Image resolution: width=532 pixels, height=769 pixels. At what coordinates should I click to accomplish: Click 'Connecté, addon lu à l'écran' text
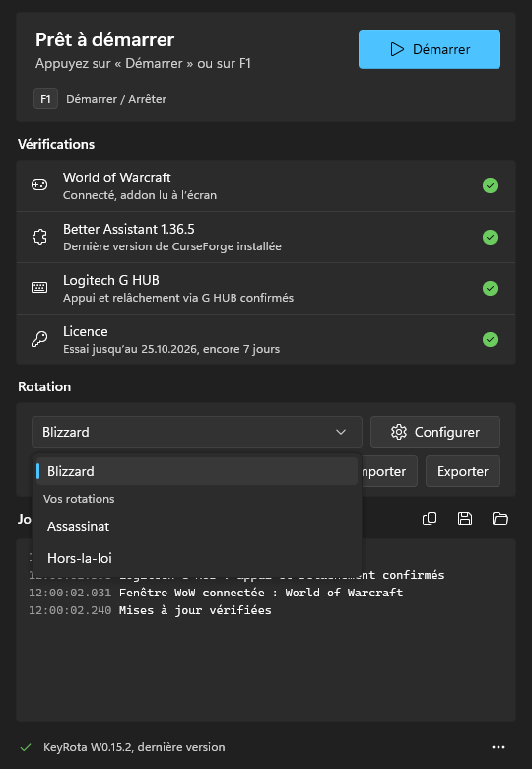click(140, 195)
